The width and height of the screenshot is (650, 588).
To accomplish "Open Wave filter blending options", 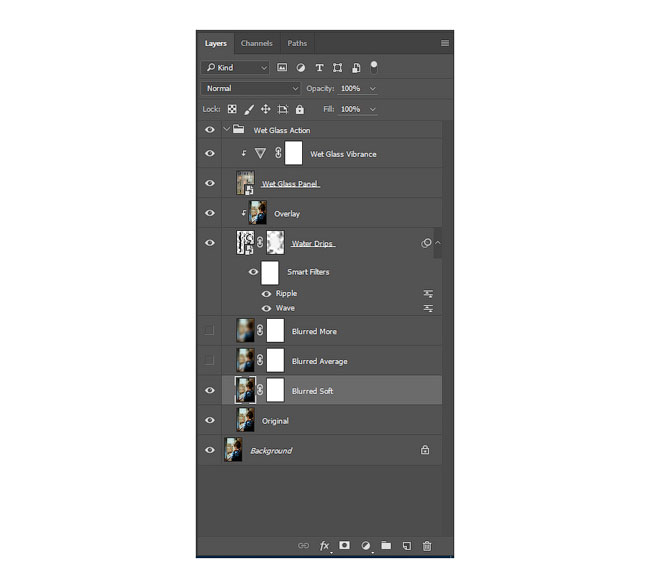I will coord(428,308).
